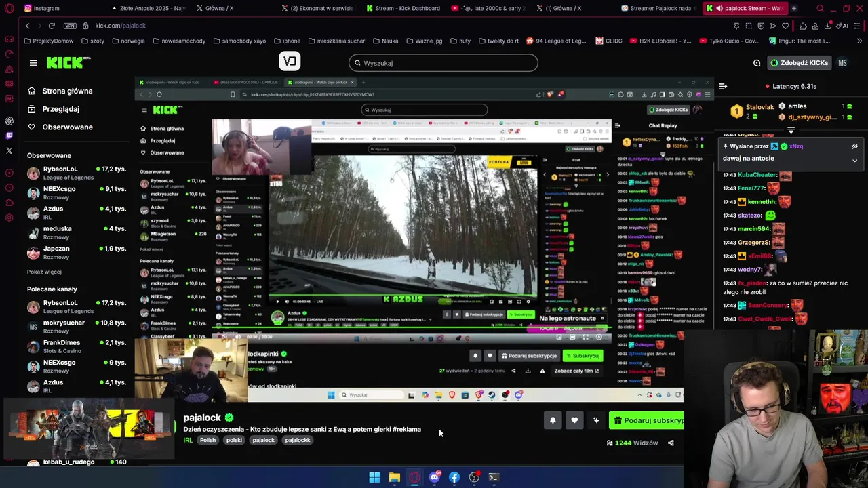This screenshot has height=488, width=868.
Task: Click the mini preview thumbnail in the bottom-left
Action: 89,428
